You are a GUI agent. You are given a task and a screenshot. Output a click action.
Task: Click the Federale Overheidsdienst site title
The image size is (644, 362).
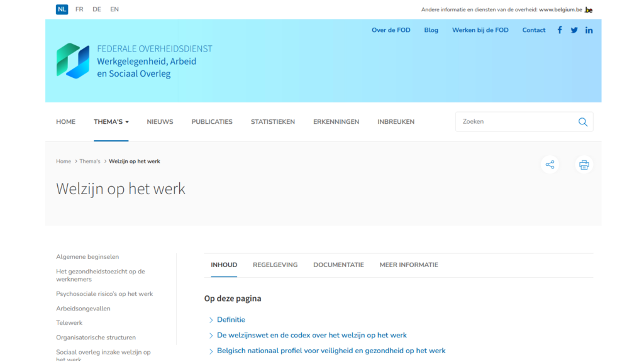click(155, 61)
